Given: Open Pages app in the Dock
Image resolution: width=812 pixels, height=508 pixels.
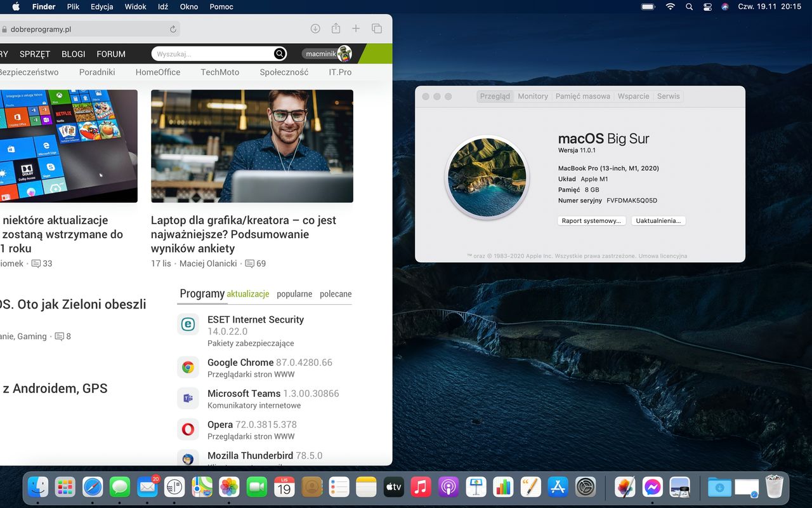Looking at the screenshot, I should [530, 487].
